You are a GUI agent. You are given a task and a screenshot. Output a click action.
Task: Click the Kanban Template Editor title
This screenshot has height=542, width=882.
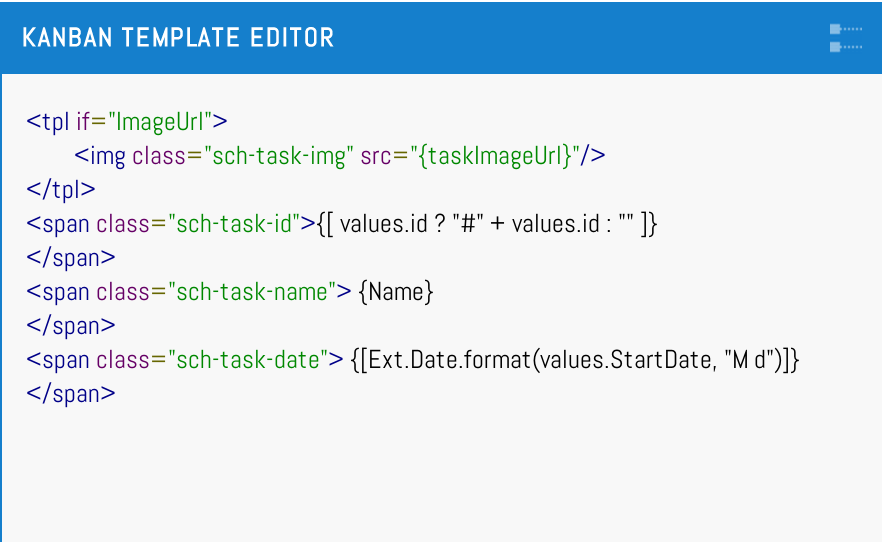tap(178, 38)
